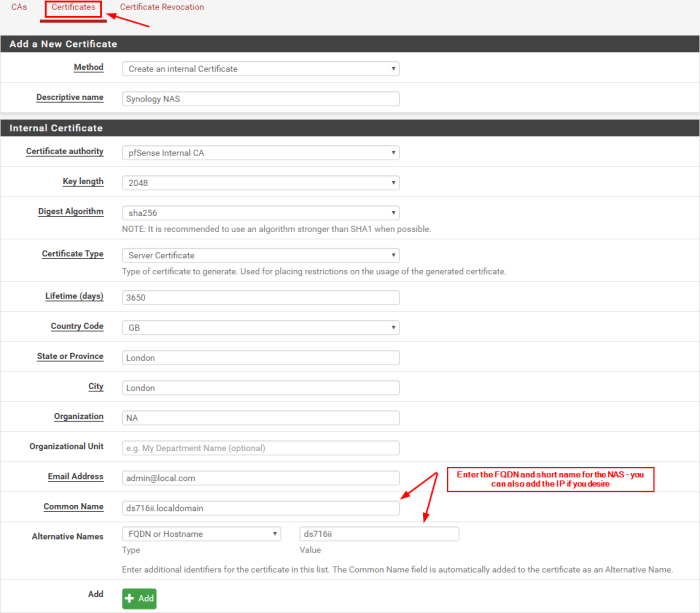Click the Organizational Unit field
Image resolution: width=700 pixels, height=613 pixels.
tap(260, 448)
